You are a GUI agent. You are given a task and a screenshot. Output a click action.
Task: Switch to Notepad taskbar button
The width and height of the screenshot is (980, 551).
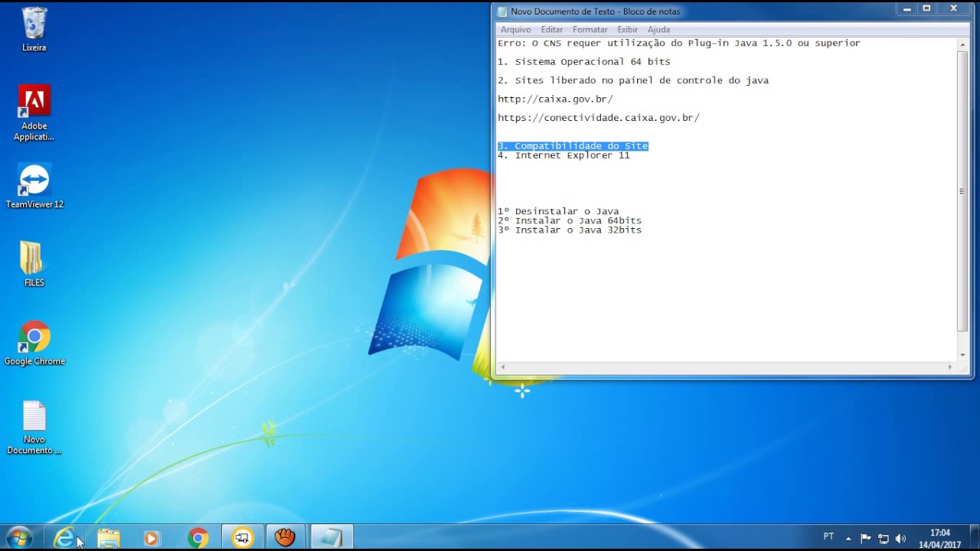pos(332,538)
